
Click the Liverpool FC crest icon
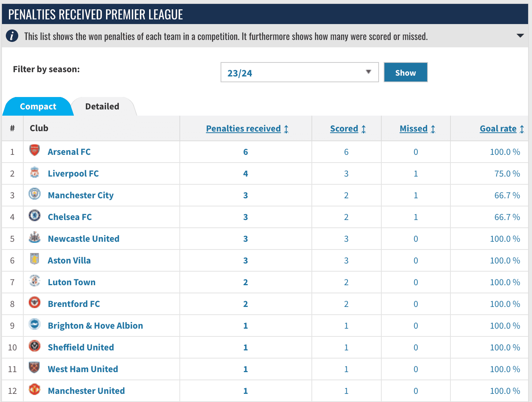35,172
